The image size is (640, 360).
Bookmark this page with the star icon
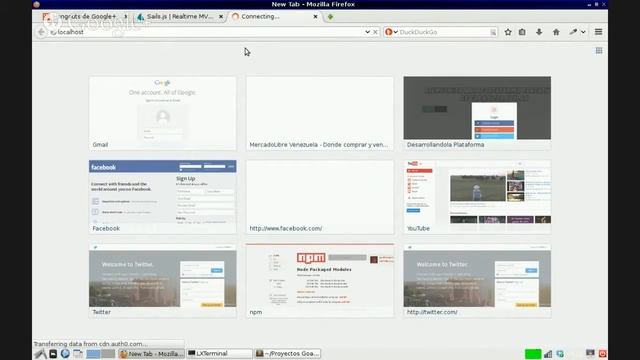(x=508, y=32)
